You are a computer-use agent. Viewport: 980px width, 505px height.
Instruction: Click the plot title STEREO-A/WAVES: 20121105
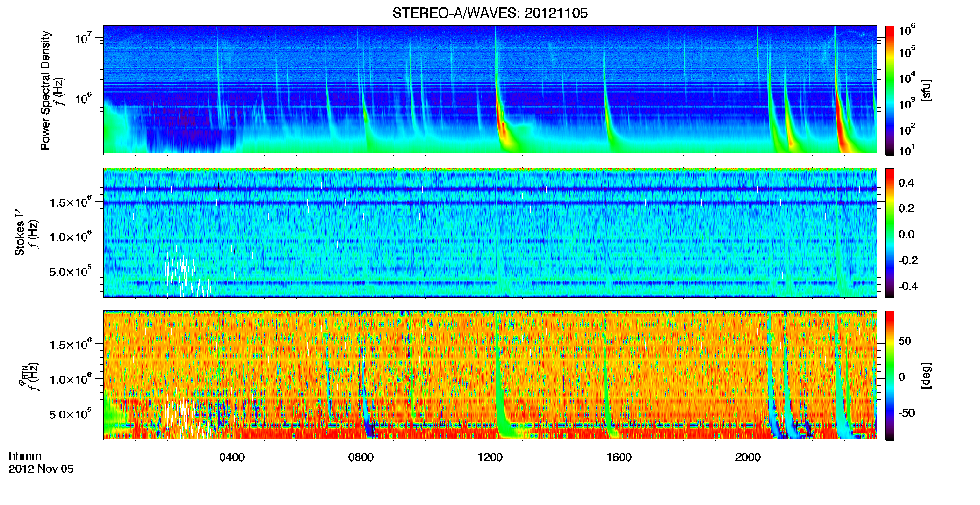(490, 13)
